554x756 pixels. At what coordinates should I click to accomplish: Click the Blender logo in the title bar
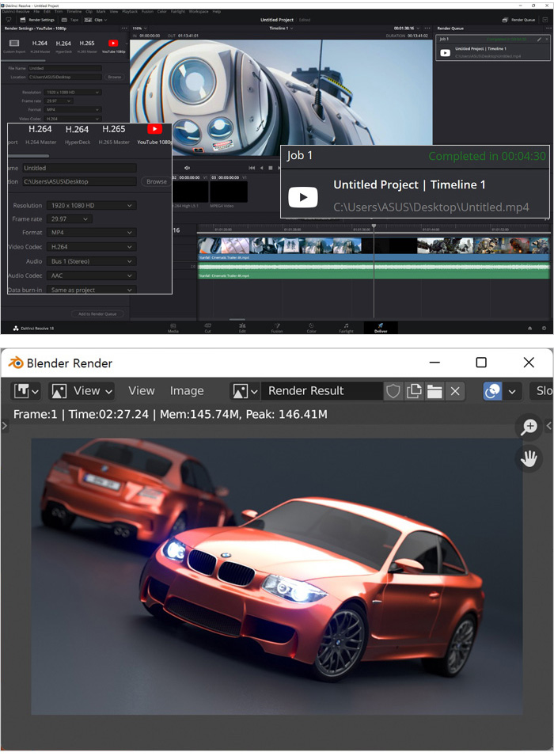click(16, 363)
